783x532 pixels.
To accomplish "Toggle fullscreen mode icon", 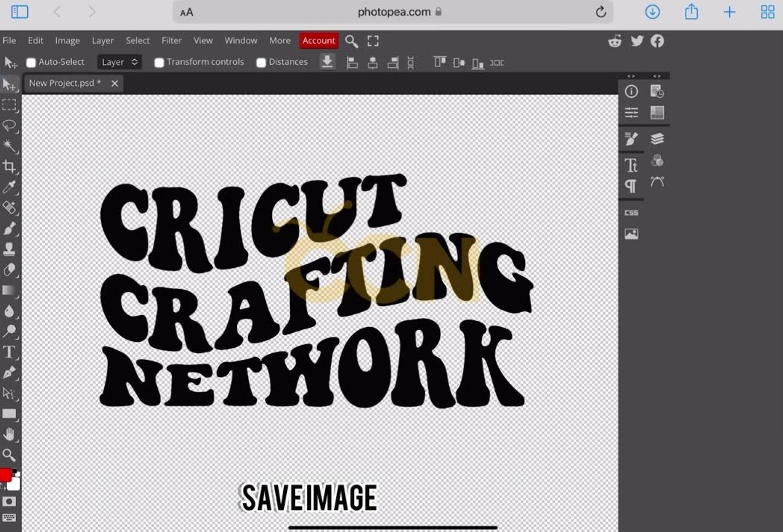I will coord(373,41).
